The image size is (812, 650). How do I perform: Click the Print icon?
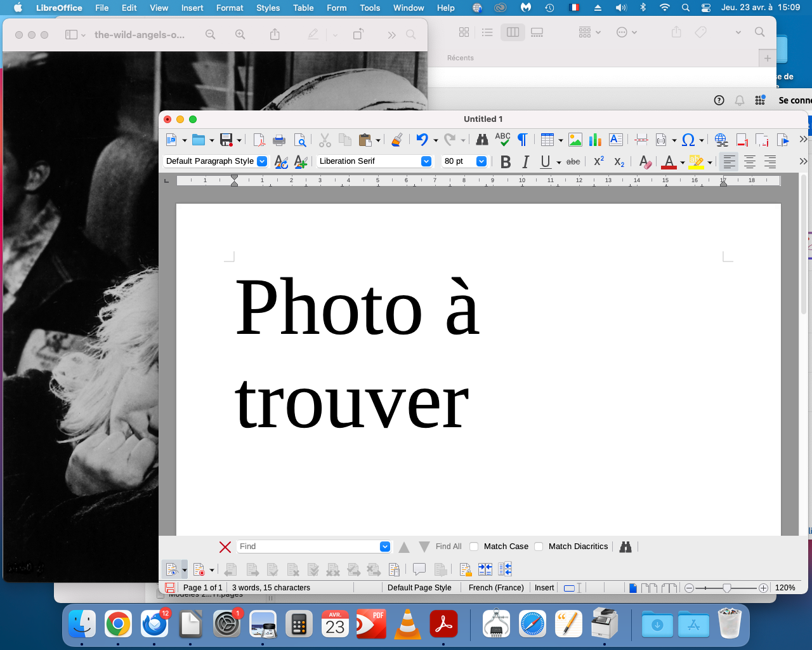click(x=279, y=140)
